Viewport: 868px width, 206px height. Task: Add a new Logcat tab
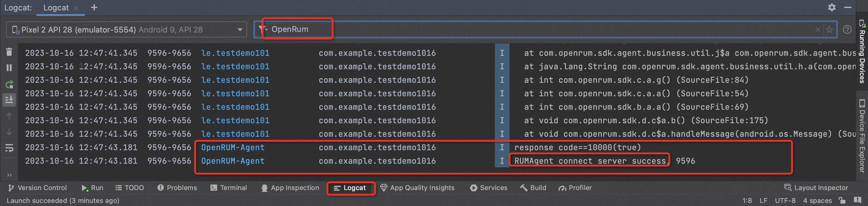(94, 7)
